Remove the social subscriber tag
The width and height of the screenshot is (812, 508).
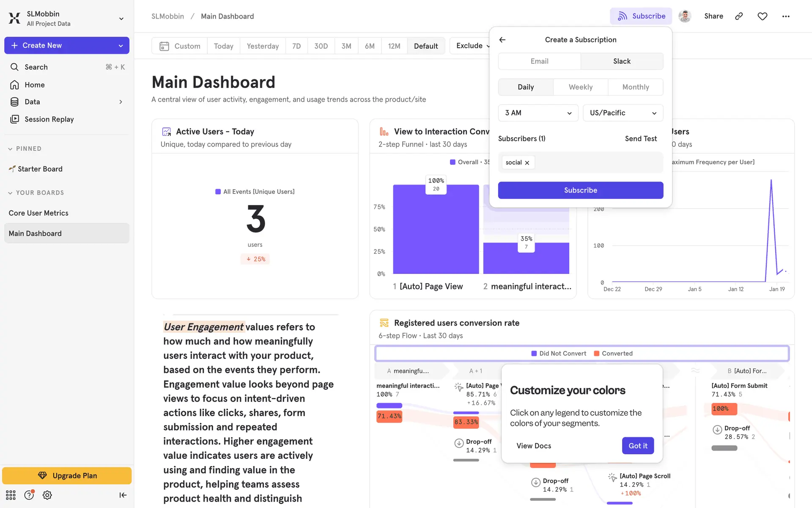(x=527, y=163)
